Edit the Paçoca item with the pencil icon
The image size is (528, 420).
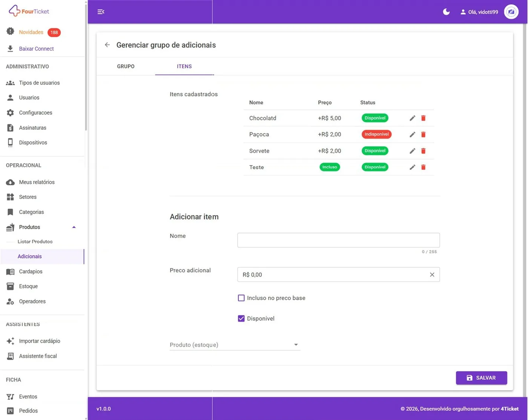click(412, 135)
